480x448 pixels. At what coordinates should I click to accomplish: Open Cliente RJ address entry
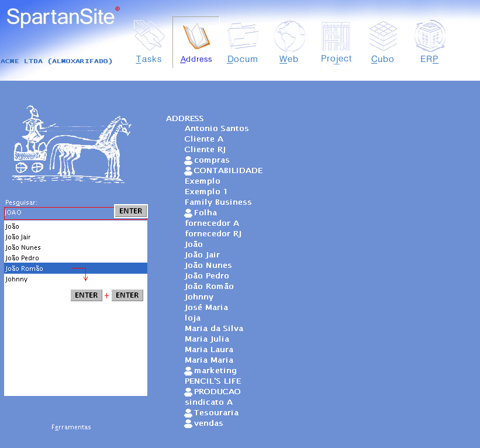(x=205, y=150)
